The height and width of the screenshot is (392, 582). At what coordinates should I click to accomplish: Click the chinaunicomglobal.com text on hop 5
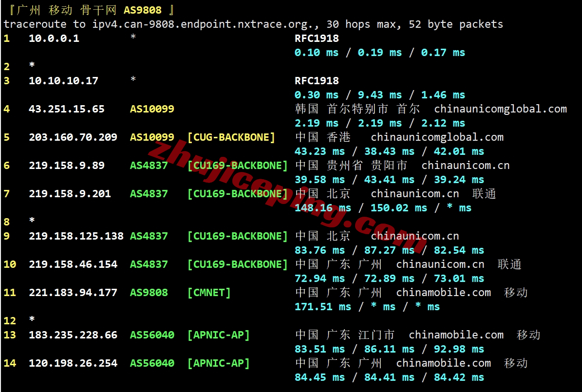pyautogui.click(x=437, y=137)
